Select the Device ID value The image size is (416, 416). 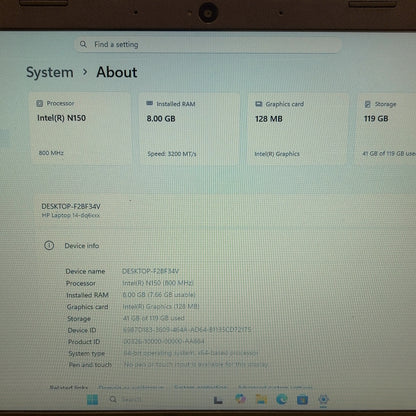pyautogui.click(x=187, y=330)
